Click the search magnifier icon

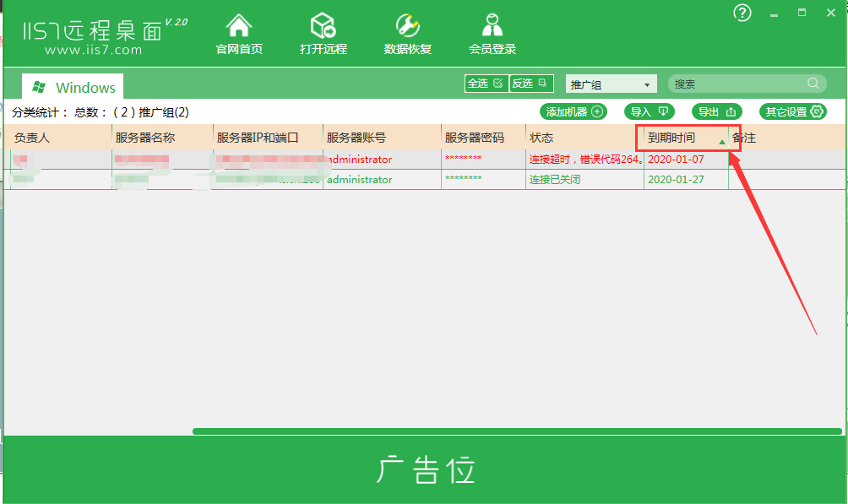coord(814,84)
